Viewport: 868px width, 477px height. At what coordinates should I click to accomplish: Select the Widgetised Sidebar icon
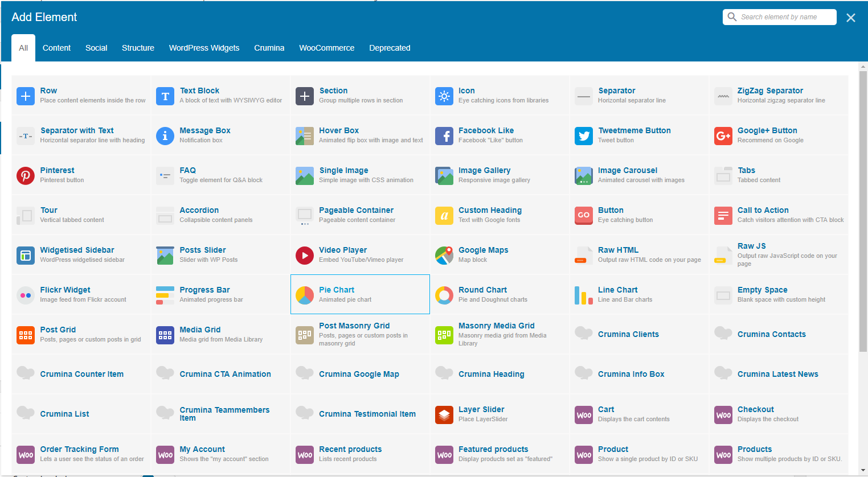pos(26,256)
